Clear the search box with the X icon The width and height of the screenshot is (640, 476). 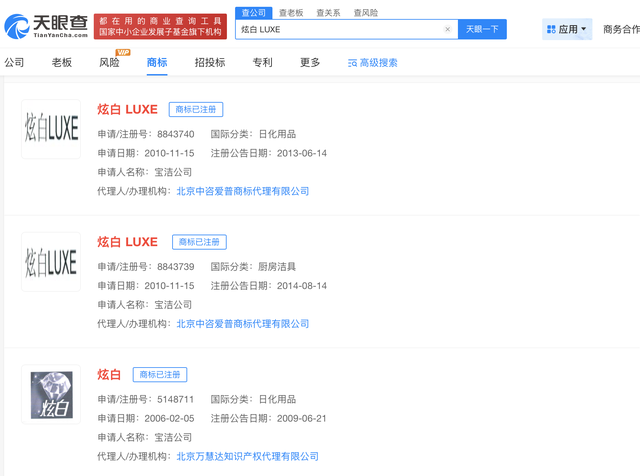[447, 30]
